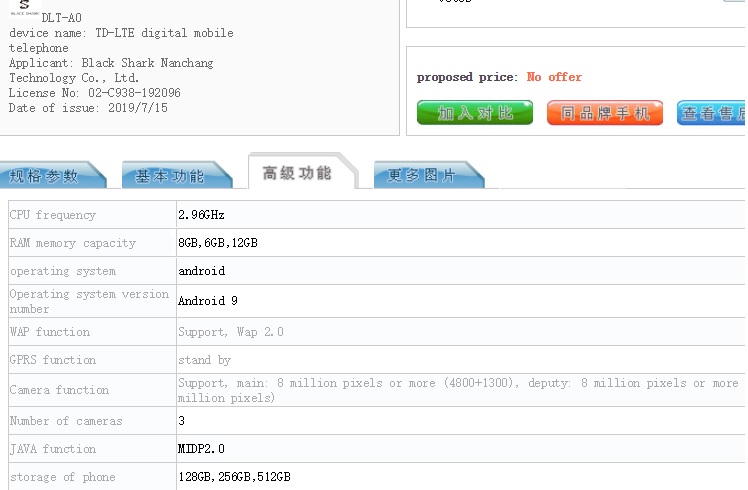Image resolution: width=748 pixels, height=490 pixels.
Task: Click the 'DLT-A0' model text
Action: tap(62, 18)
